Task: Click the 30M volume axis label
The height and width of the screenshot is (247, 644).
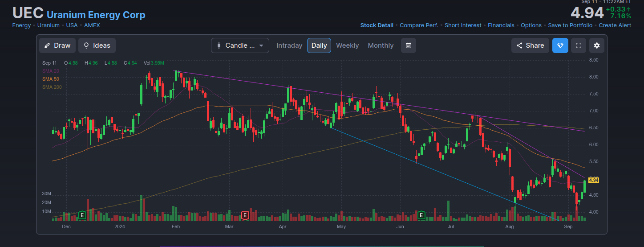Action: click(47, 194)
